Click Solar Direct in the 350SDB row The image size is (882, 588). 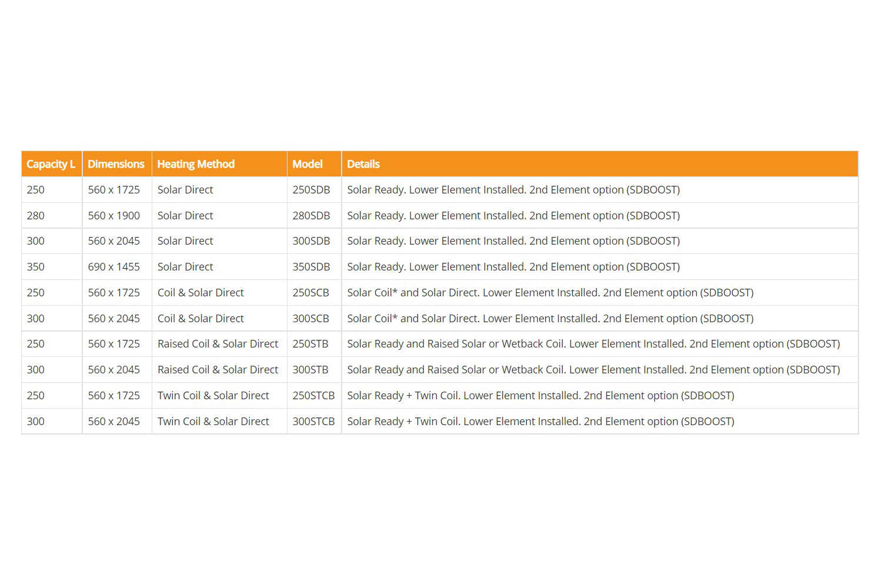point(185,267)
